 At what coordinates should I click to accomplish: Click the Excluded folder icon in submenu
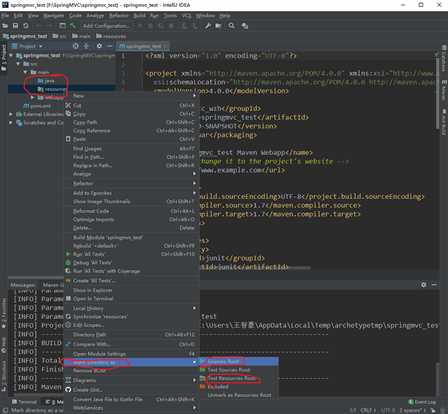point(203,387)
